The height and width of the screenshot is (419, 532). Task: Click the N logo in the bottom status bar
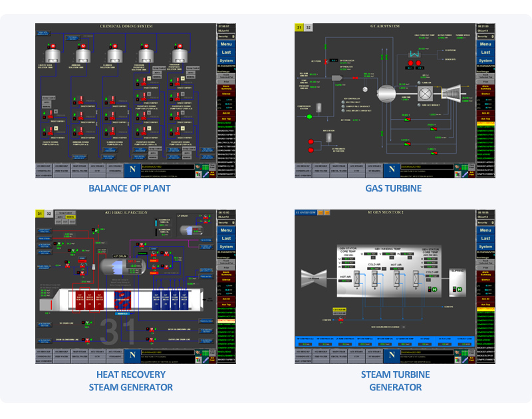tap(133, 170)
